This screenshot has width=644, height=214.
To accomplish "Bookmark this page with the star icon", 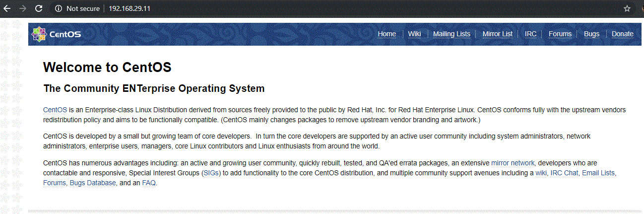I will (x=627, y=8).
